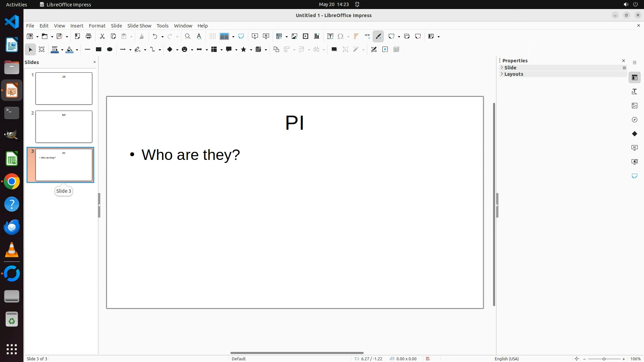Toggle the Shadow button in toolbar
644x362 pixels.
pos(334,49)
